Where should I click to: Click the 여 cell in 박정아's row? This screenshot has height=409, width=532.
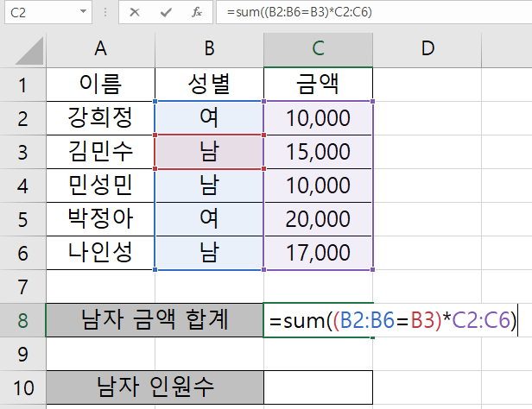pyautogui.click(x=209, y=219)
